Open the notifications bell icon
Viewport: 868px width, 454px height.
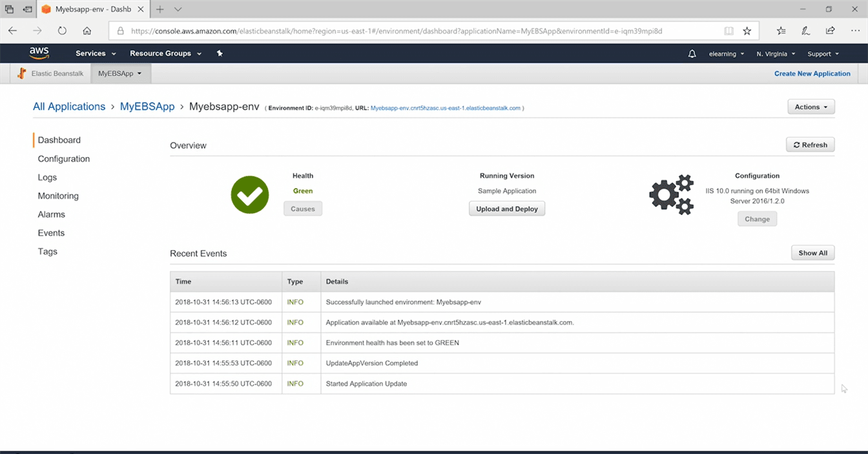tap(692, 54)
